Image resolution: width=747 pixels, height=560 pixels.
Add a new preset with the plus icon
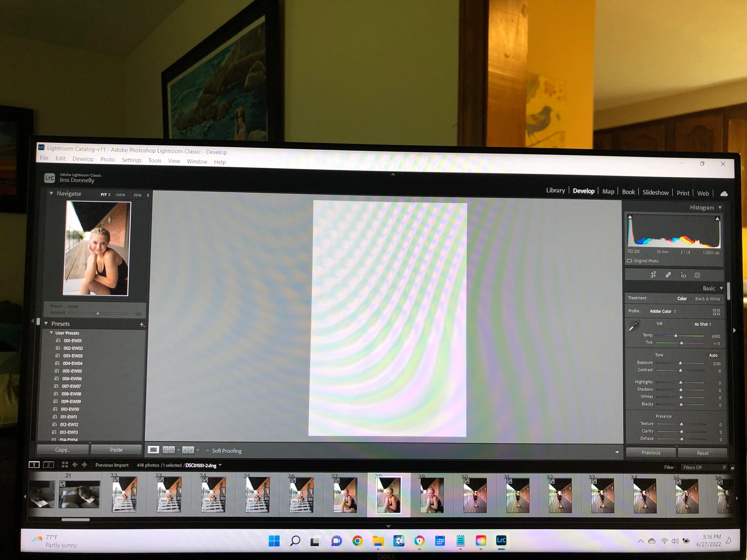point(142,325)
